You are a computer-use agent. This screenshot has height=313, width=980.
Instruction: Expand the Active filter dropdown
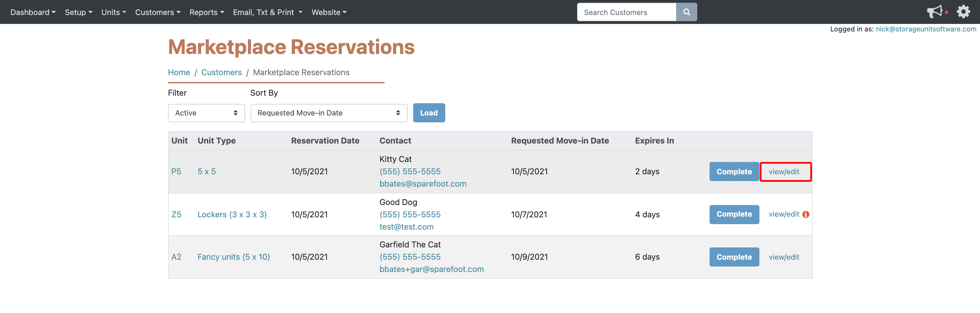(x=206, y=113)
